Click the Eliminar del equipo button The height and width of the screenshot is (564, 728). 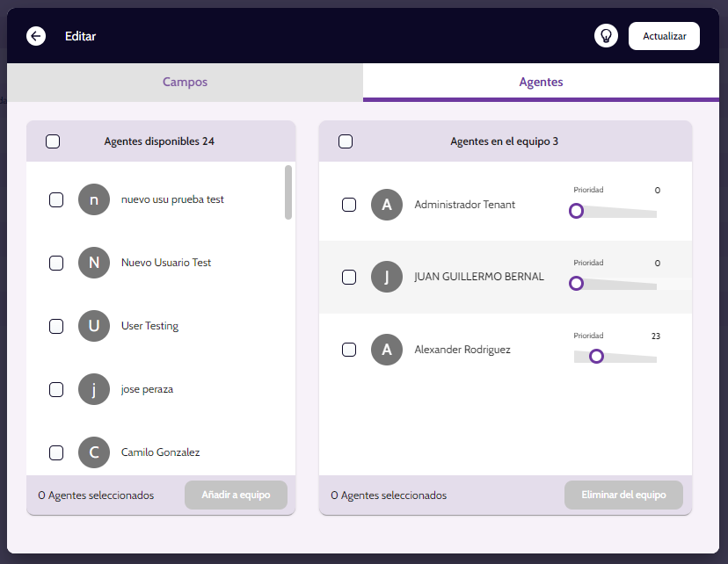point(623,495)
